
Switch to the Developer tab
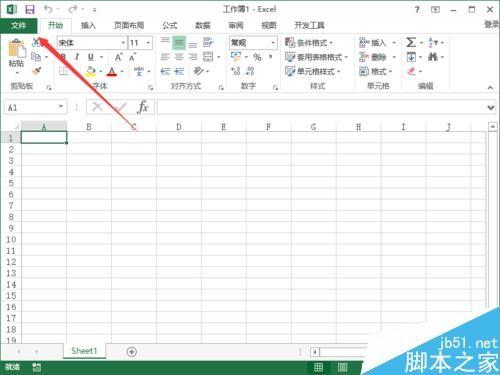(x=309, y=25)
